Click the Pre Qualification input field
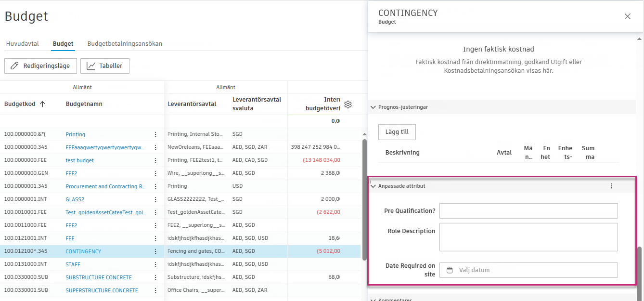 click(528, 210)
